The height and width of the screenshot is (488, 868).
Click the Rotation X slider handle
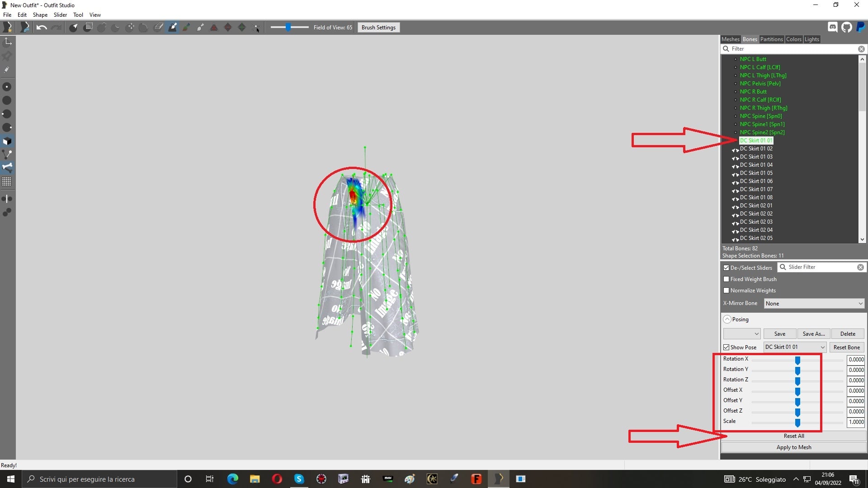[797, 360]
